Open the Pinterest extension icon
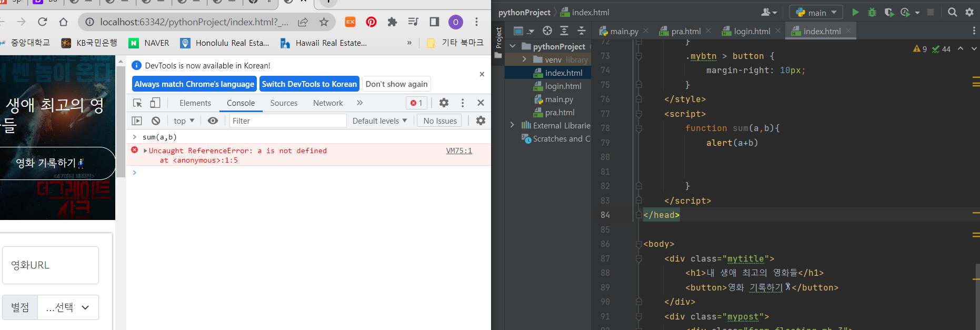The image size is (980, 330). pyautogui.click(x=371, y=22)
